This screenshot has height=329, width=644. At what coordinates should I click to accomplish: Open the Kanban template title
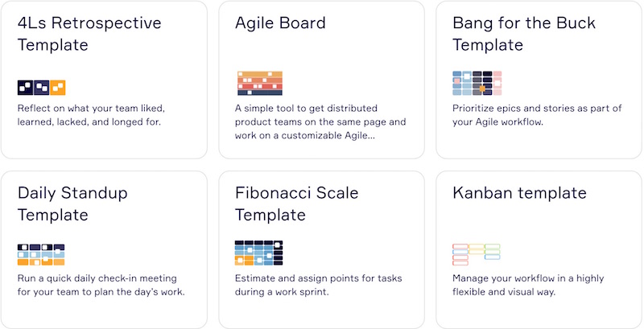[519, 193]
